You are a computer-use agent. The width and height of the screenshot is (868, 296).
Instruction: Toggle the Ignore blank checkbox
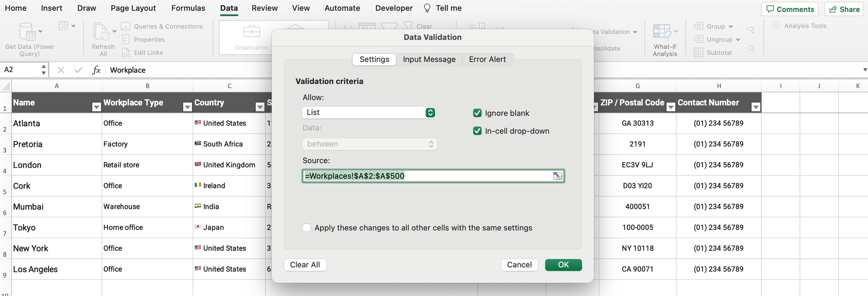[477, 113]
